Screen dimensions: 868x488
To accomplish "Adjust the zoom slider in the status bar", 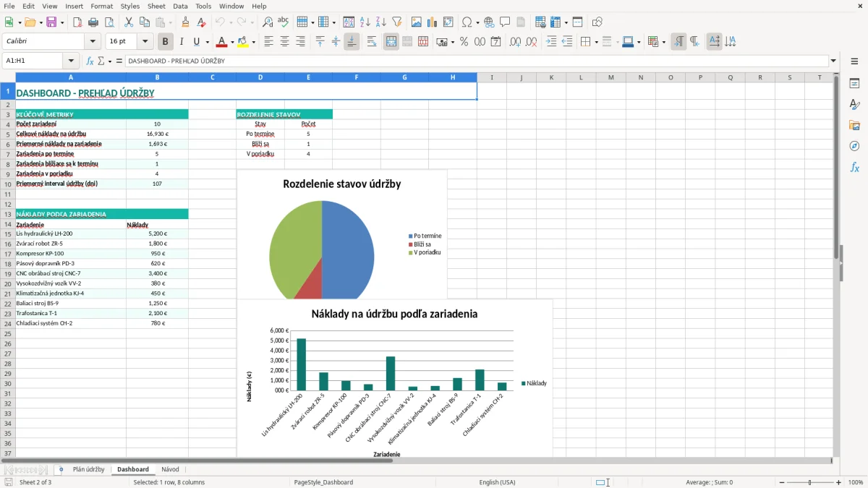I will 810,482.
